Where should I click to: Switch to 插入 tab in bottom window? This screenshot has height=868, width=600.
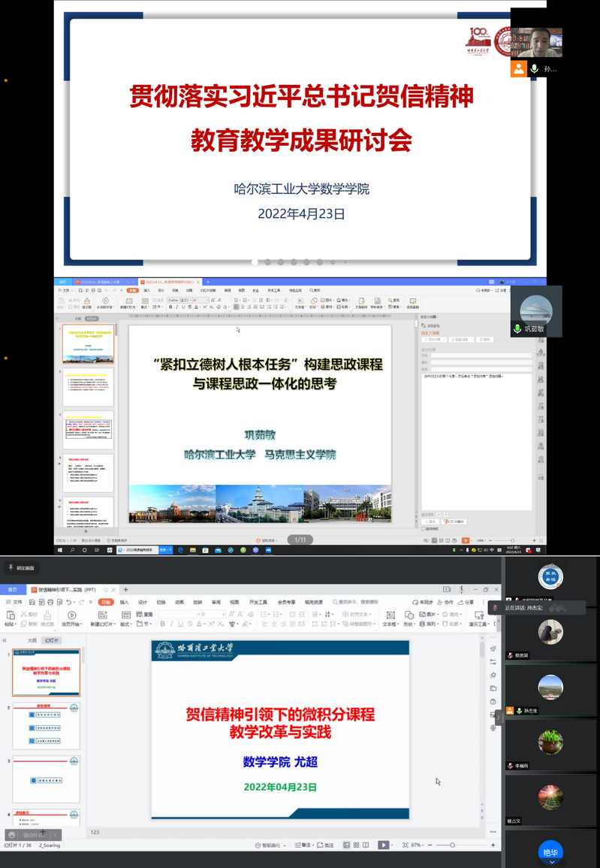125,602
